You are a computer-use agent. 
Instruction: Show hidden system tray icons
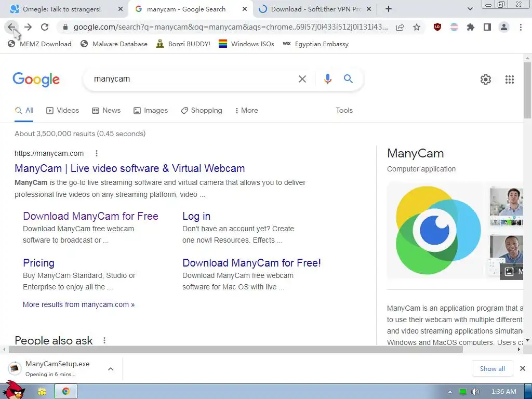(450, 392)
